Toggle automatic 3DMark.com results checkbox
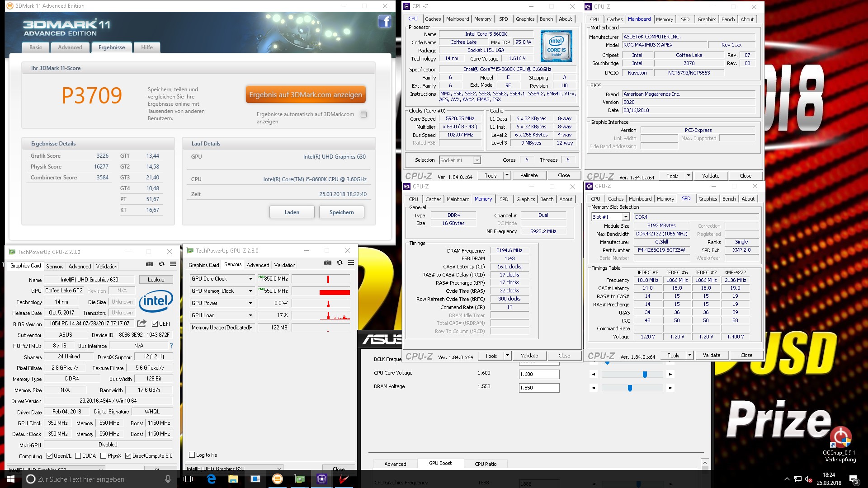Screen dimensions: 868x488 (363, 115)
